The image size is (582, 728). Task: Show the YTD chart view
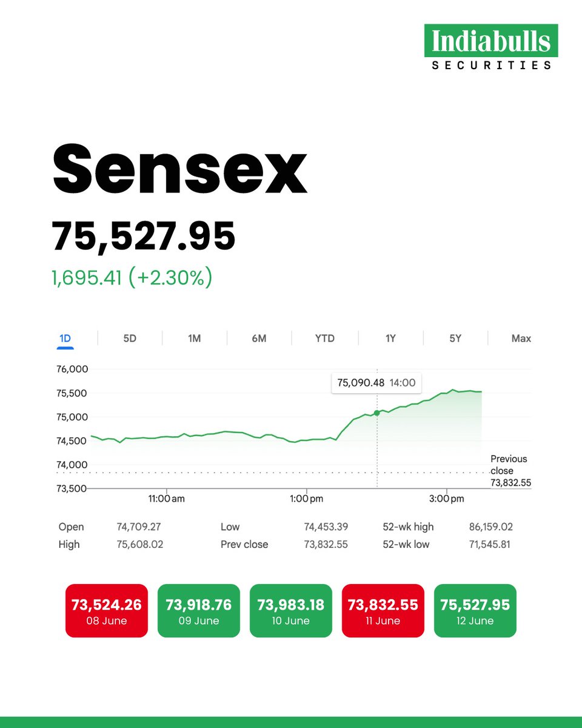coord(324,339)
